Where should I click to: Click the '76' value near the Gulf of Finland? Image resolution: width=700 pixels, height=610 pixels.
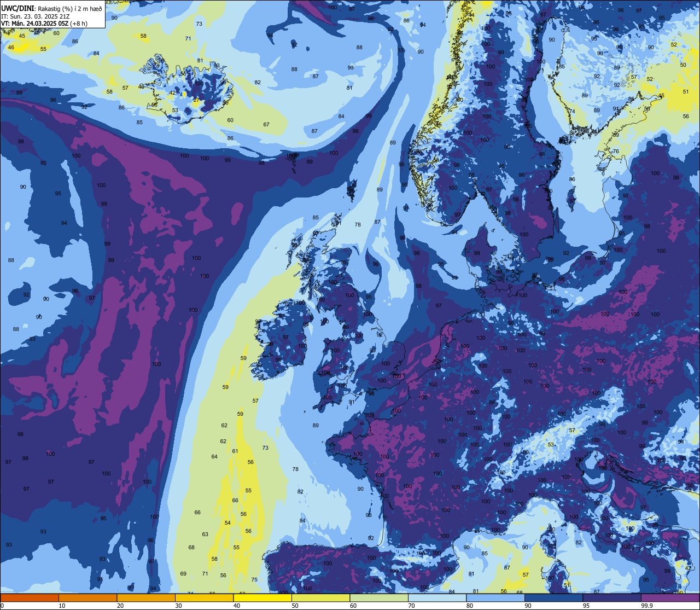(616, 152)
